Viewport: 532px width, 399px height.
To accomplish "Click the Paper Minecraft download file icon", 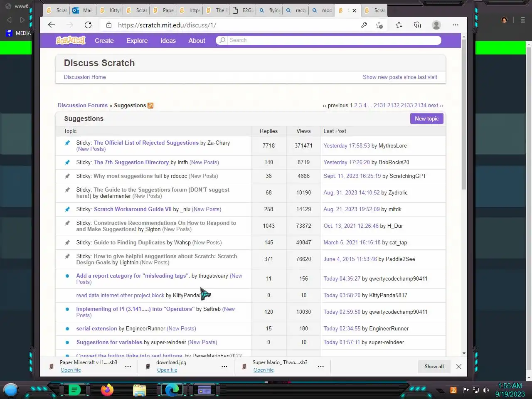I will pyautogui.click(x=52, y=366).
